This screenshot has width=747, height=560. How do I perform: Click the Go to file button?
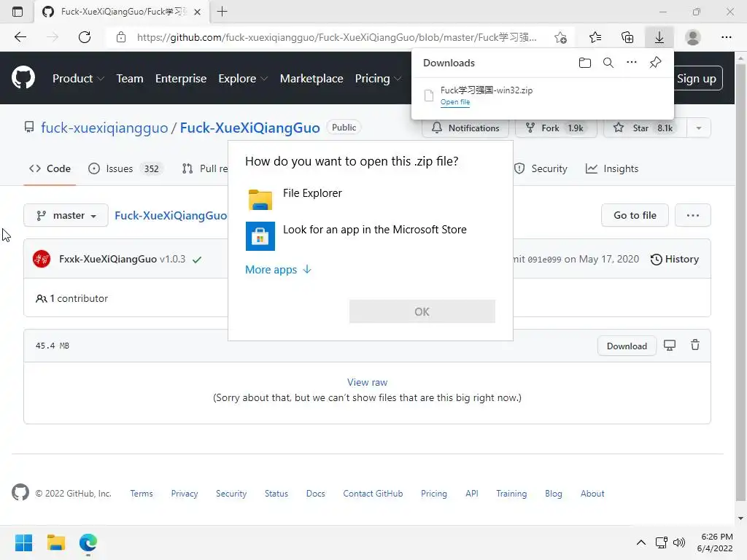[635, 215]
